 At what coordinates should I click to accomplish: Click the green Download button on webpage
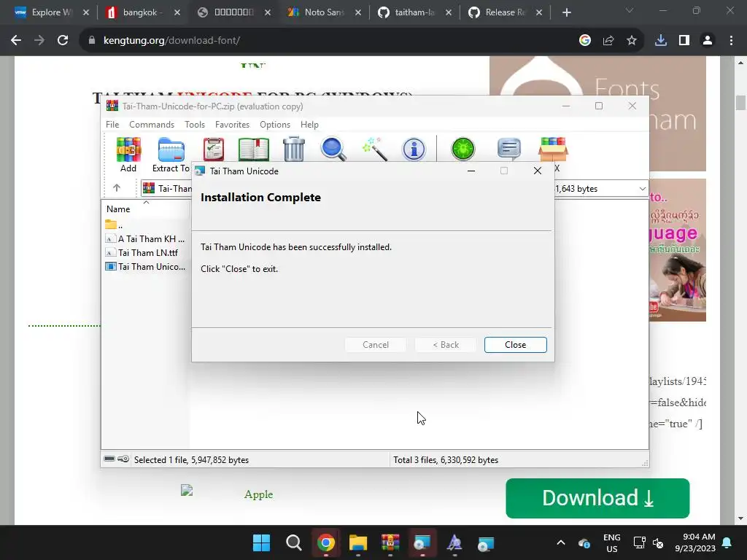(x=597, y=498)
